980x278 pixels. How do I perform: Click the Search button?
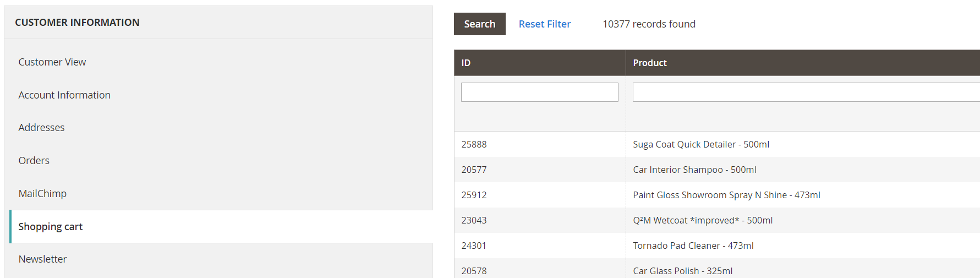tap(480, 24)
